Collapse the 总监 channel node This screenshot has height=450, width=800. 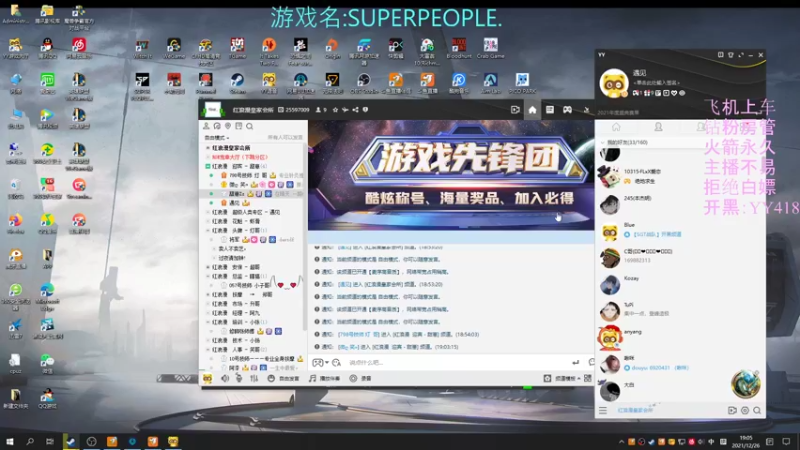coord(208,277)
